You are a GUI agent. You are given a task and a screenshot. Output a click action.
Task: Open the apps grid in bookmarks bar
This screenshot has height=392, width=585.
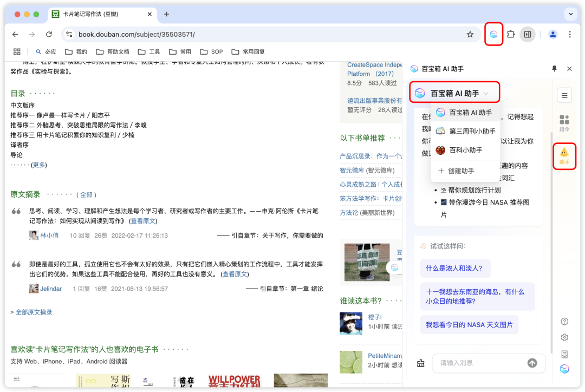pyautogui.click(x=17, y=51)
